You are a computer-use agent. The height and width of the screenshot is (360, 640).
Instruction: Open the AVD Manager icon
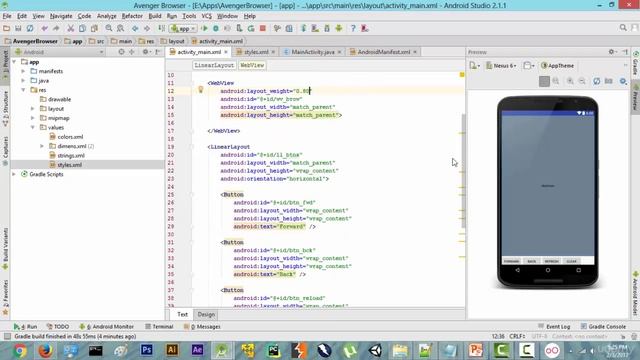[315, 28]
